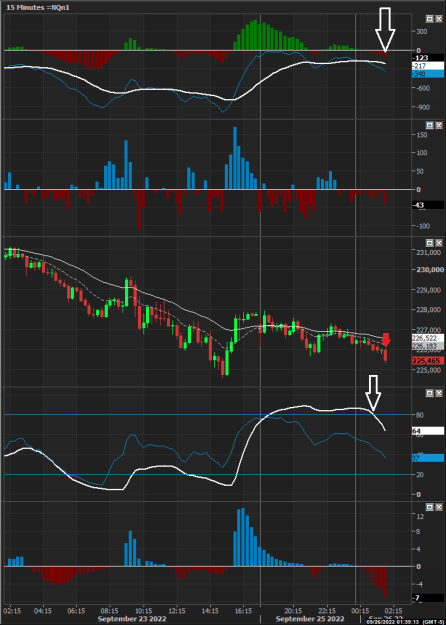Screen dimensions: 446x625
Task: Close the second histogram panel showing -43
Action: (439, 125)
